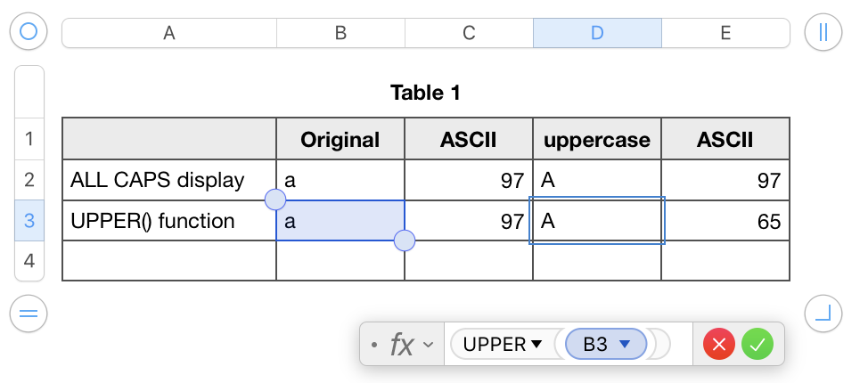This screenshot has width=868, height=383.
Task: Cancel the formula with red X
Action: [718, 344]
